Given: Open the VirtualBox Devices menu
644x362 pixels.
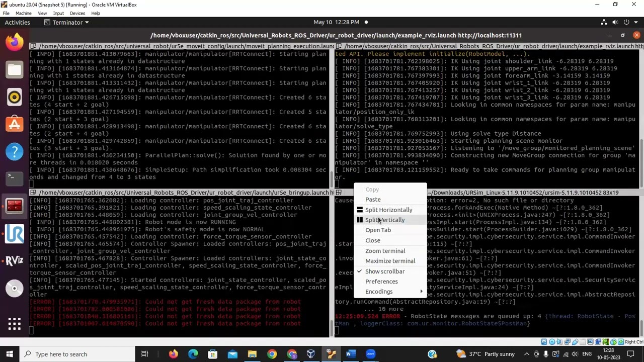Looking at the screenshot, I should 77,14.
